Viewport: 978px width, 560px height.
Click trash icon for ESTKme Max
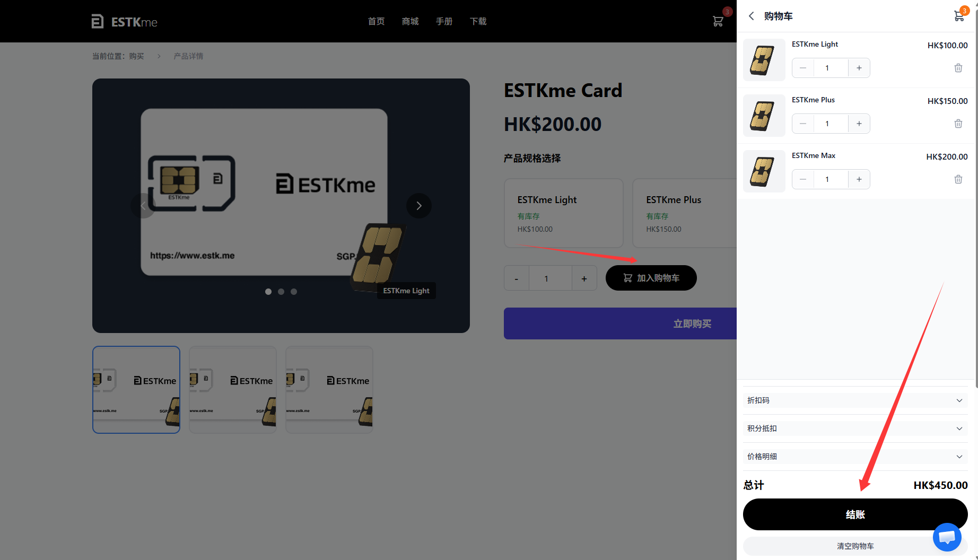click(958, 179)
